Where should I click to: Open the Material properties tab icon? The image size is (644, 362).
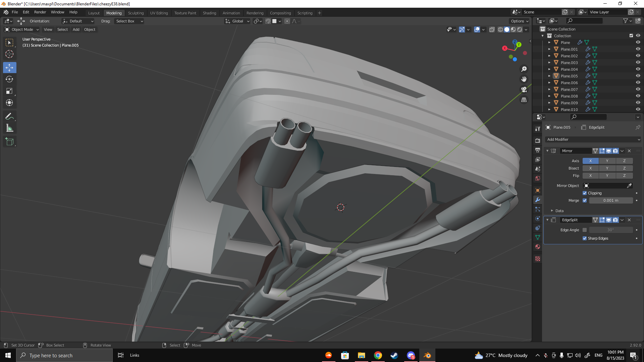(x=538, y=247)
